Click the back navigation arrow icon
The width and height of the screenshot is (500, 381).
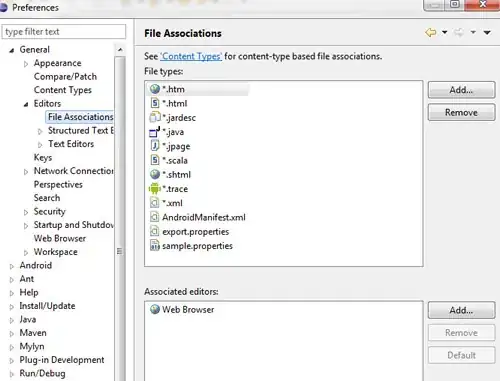point(431,32)
